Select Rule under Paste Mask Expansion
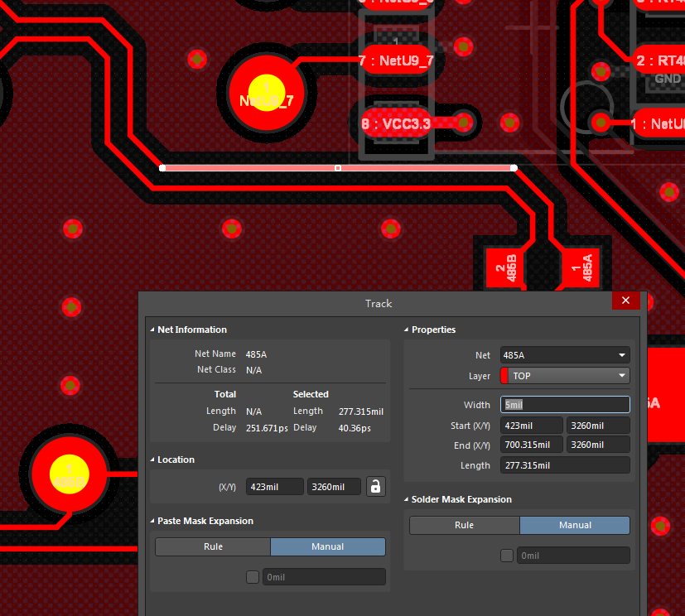Screen dimensions: 685x616 (213, 546)
